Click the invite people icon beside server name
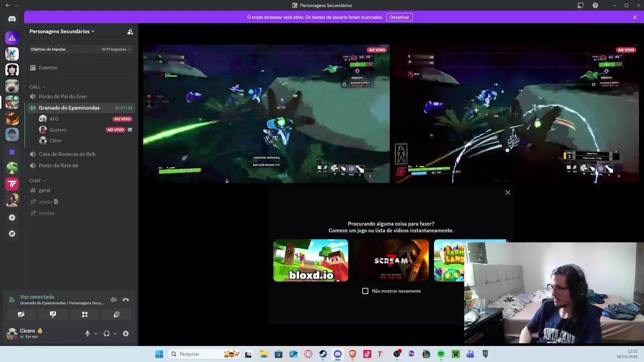 [130, 31]
